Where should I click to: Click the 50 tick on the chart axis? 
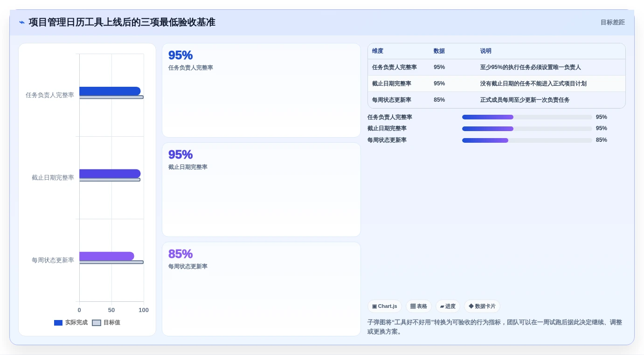111,310
